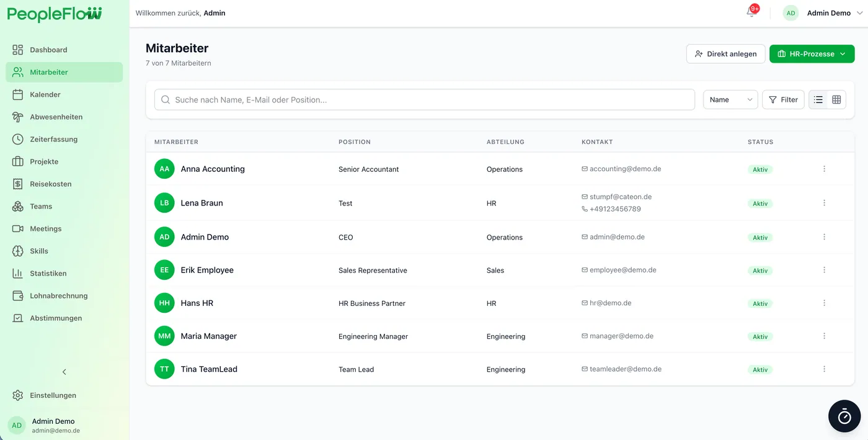Call phone number +49123456789
The height and width of the screenshot is (440, 868).
(x=615, y=209)
